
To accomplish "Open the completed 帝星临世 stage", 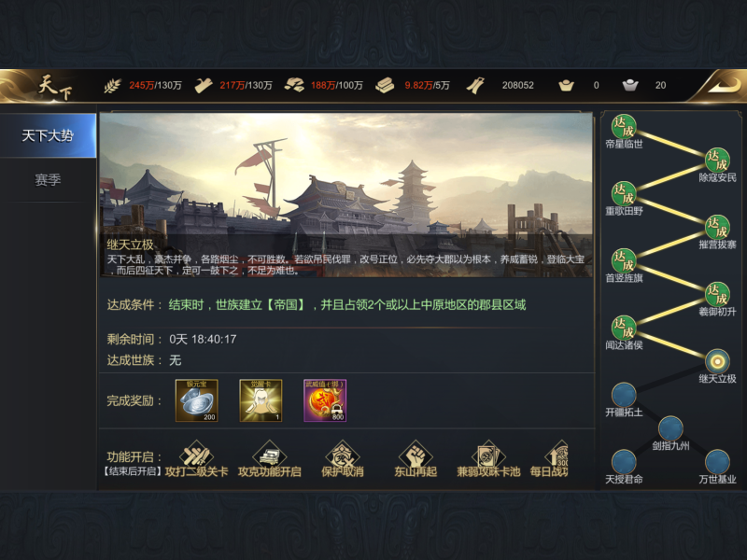I will tap(624, 127).
